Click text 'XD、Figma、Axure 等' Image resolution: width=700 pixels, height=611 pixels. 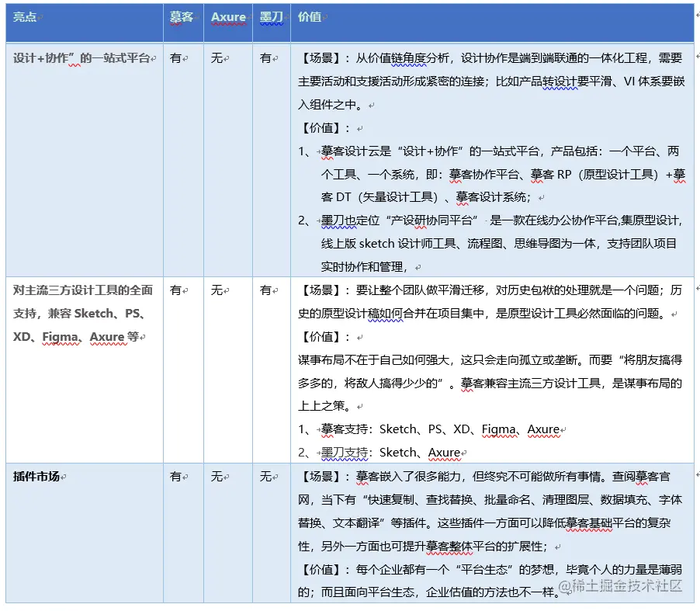(76, 337)
